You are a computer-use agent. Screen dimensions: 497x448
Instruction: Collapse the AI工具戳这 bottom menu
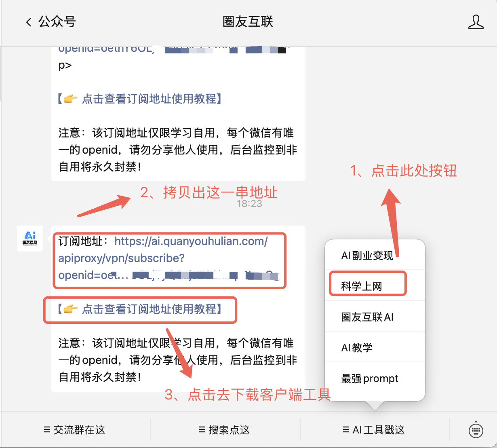(374, 430)
